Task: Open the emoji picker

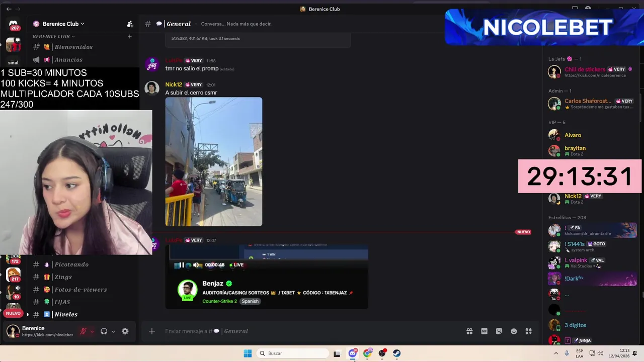Action: [x=514, y=331]
